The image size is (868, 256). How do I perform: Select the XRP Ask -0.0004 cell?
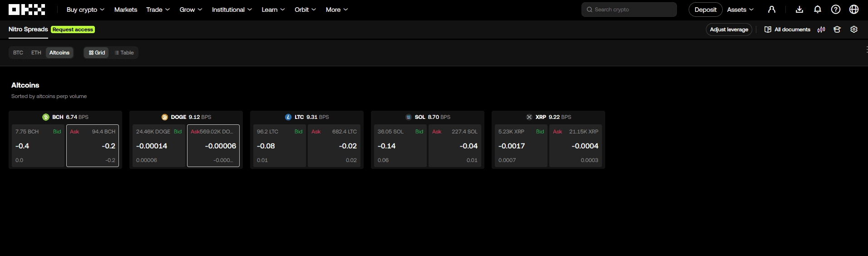coord(576,146)
